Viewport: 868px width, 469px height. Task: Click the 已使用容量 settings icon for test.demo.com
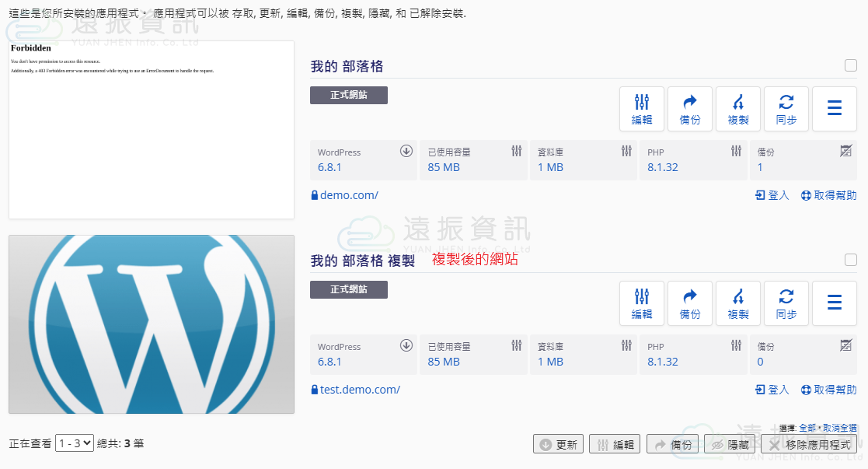click(516, 346)
